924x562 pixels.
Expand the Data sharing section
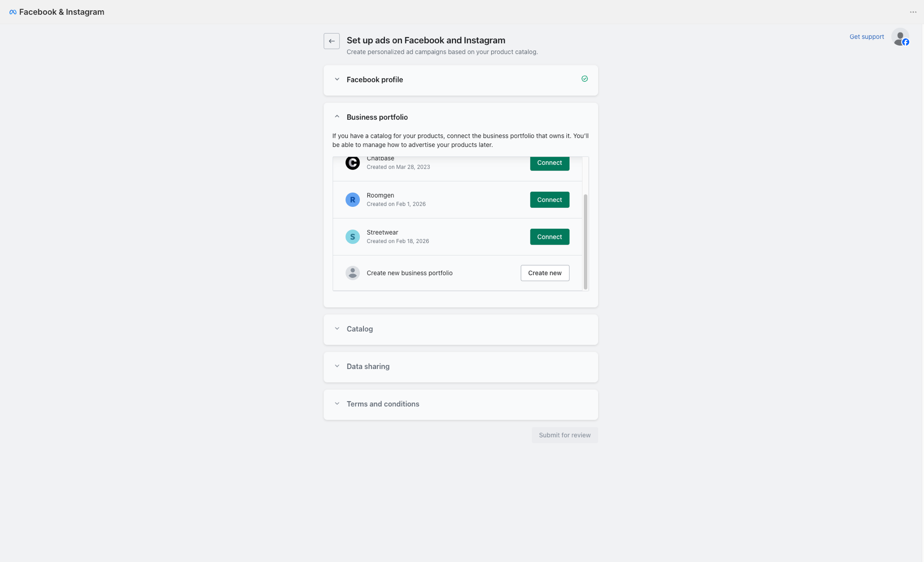337,366
